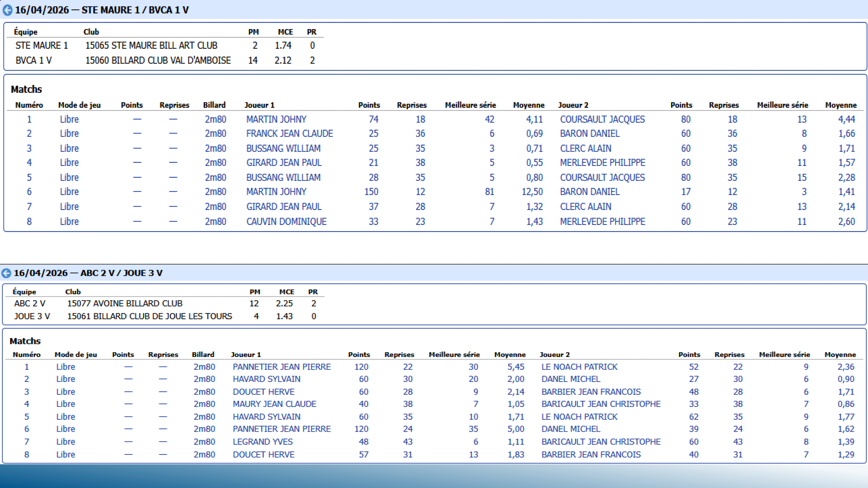Click the Billard header in bottom table
This screenshot has width=868, height=488.
coord(203,355)
